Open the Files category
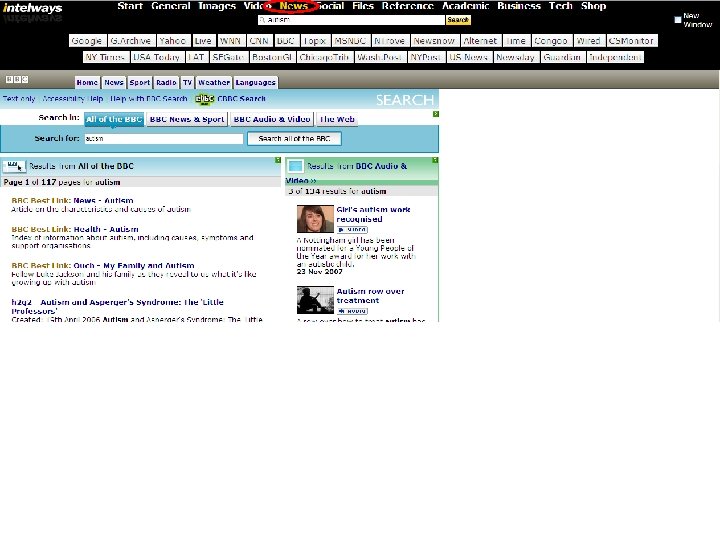This screenshot has width=720, height=540. 363,6
